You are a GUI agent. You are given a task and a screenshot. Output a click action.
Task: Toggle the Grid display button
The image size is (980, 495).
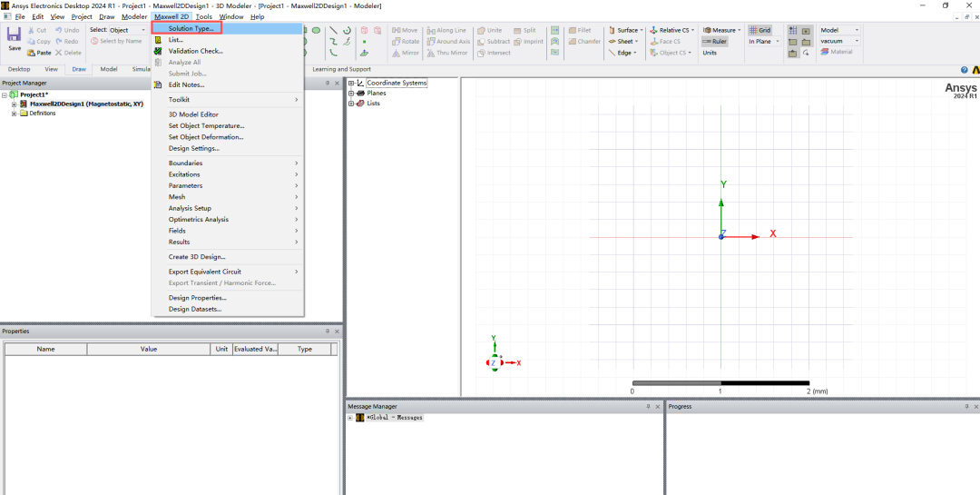[x=760, y=30]
